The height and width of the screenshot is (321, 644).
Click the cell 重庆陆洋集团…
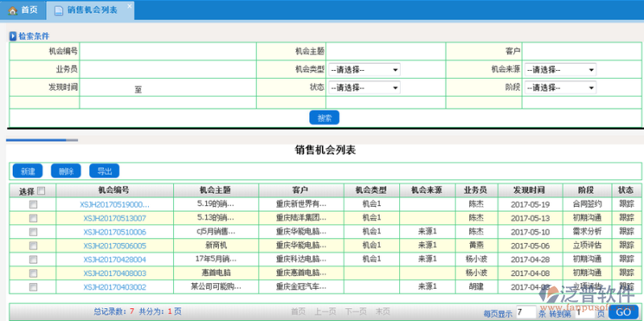pos(301,217)
